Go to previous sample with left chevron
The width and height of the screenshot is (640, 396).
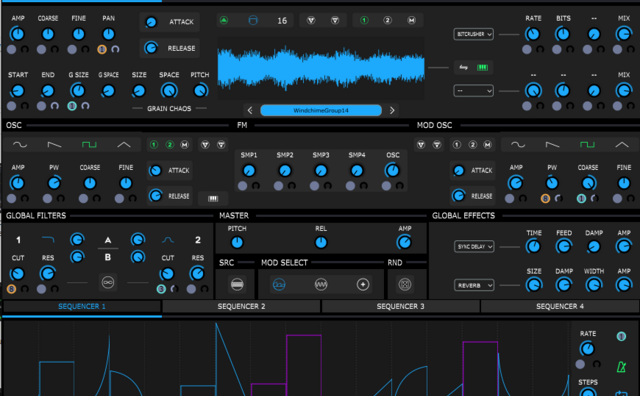(250, 110)
